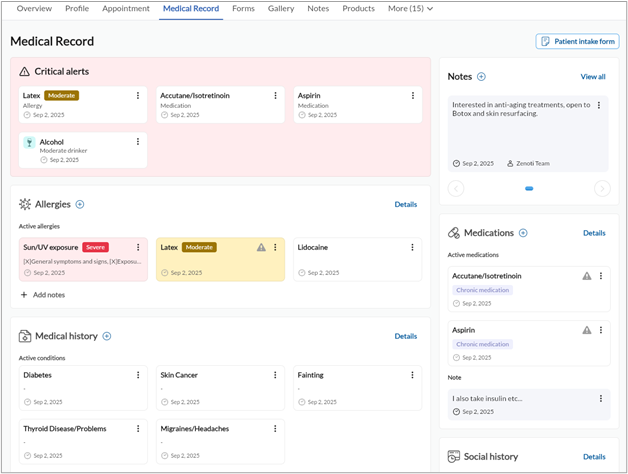This screenshot has width=628, height=474.
Task: Open options for insulin medication note
Action: [601, 398]
